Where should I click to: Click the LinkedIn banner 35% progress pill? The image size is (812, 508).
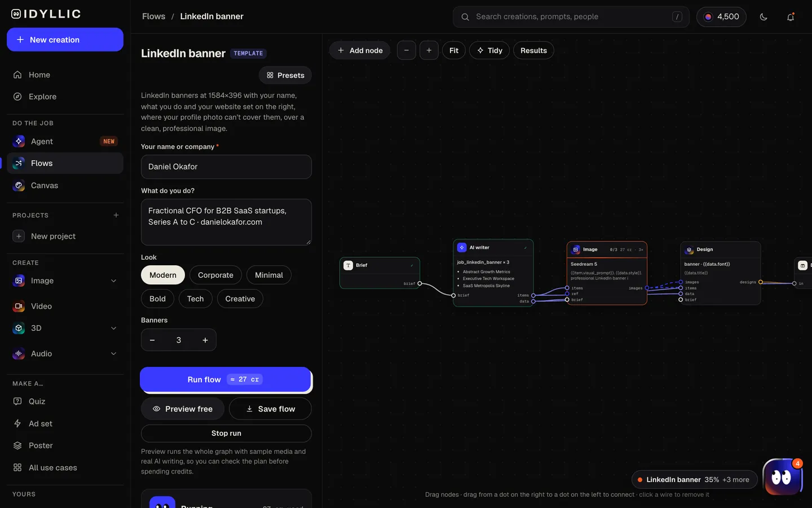tap(694, 480)
